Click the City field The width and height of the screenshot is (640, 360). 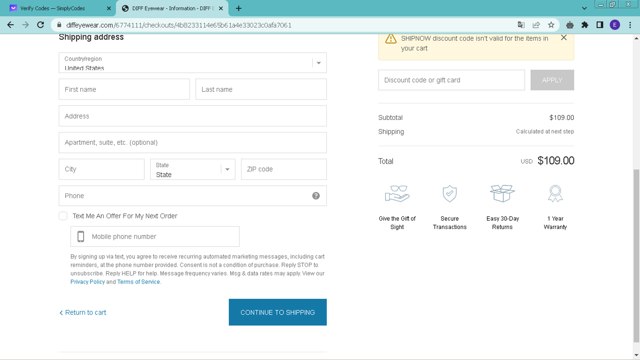pos(102,169)
